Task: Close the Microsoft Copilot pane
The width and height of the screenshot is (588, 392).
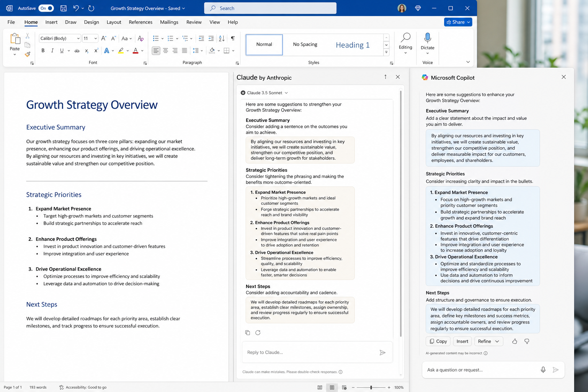Action: pos(563,77)
